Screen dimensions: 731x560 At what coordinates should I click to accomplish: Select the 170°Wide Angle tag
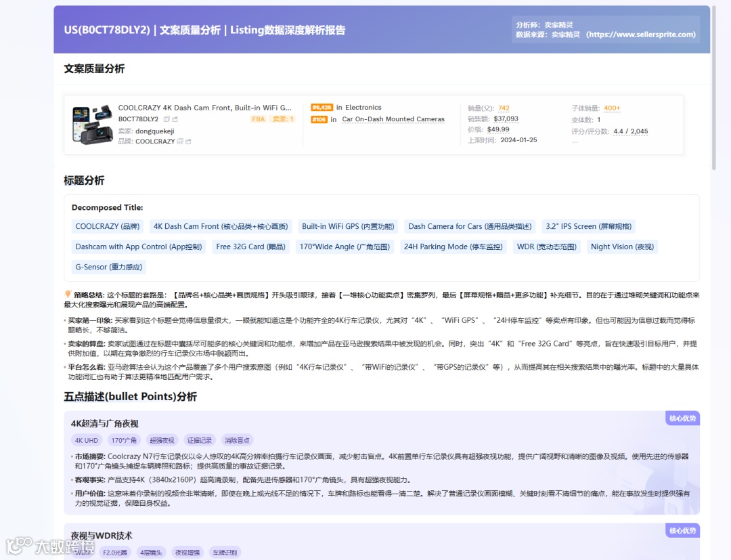click(x=345, y=246)
